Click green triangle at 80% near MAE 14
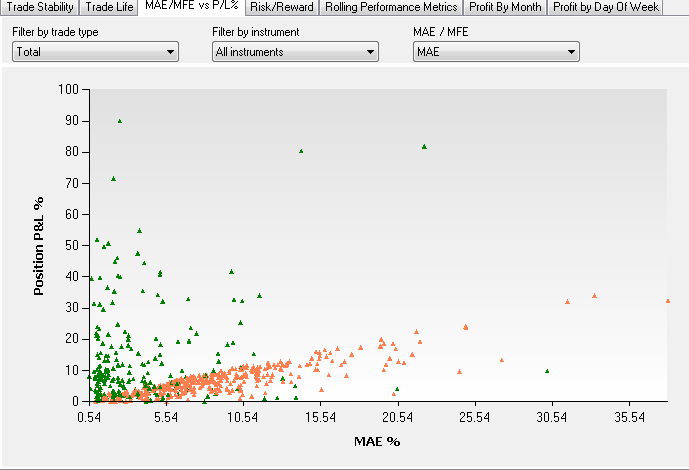This screenshot has height=470, width=689. coord(301,151)
